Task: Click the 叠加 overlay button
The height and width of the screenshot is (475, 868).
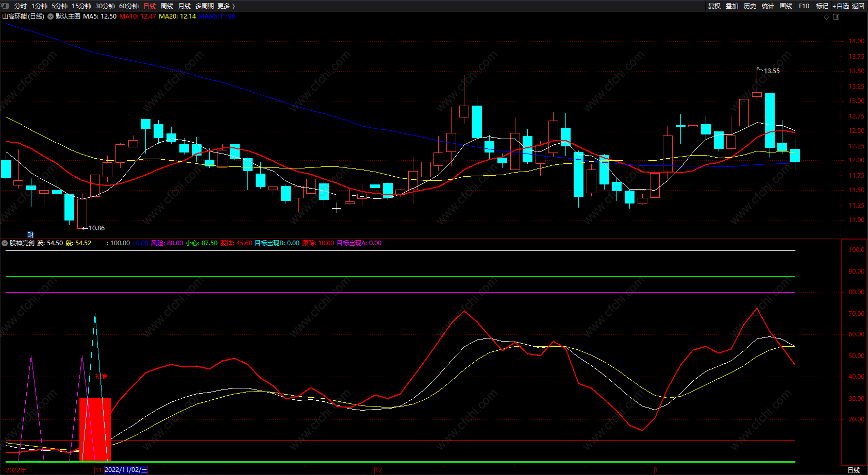Action: [x=732, y=6]
